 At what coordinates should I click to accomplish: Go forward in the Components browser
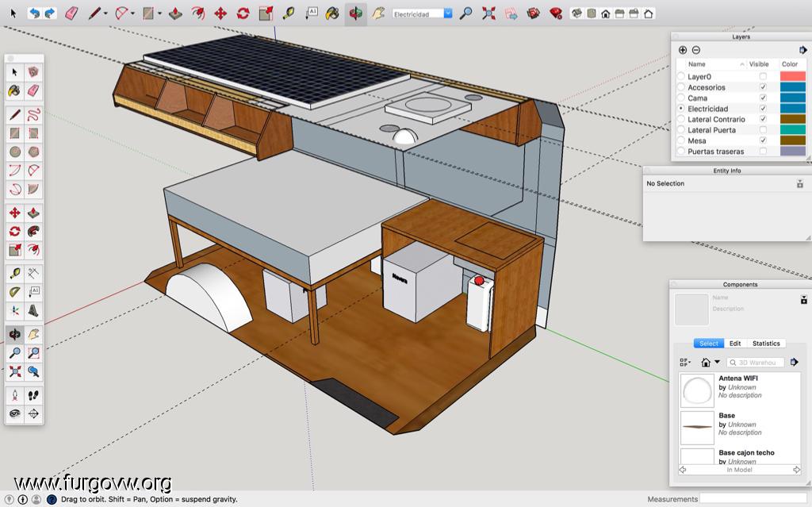796,470
